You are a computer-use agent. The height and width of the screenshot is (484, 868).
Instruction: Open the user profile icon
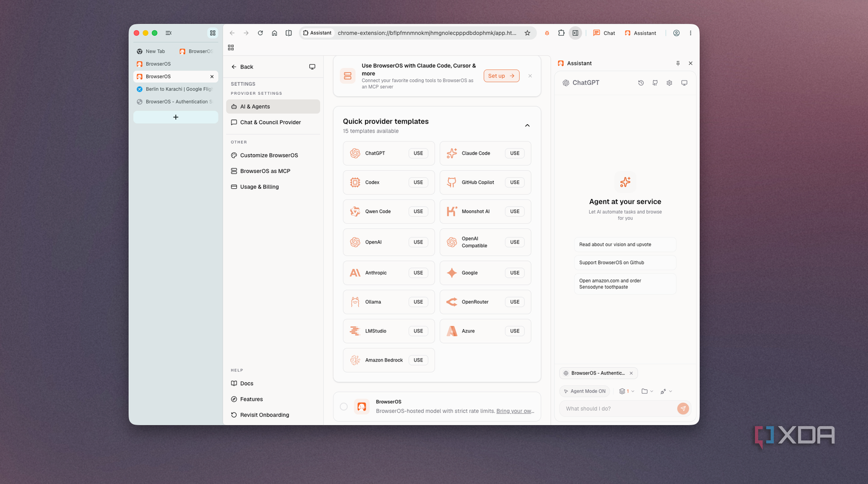(677, 33)
